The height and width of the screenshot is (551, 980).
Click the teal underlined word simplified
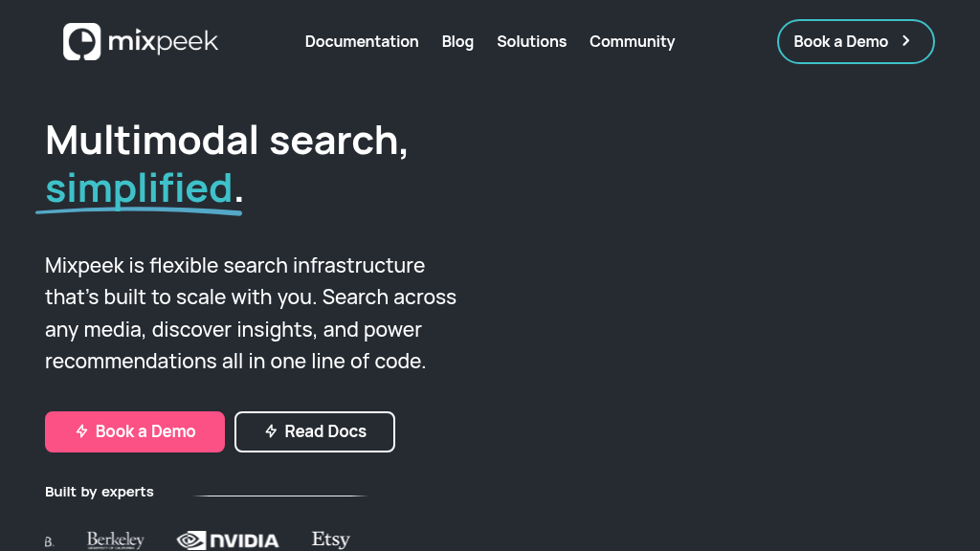(139, 188)
